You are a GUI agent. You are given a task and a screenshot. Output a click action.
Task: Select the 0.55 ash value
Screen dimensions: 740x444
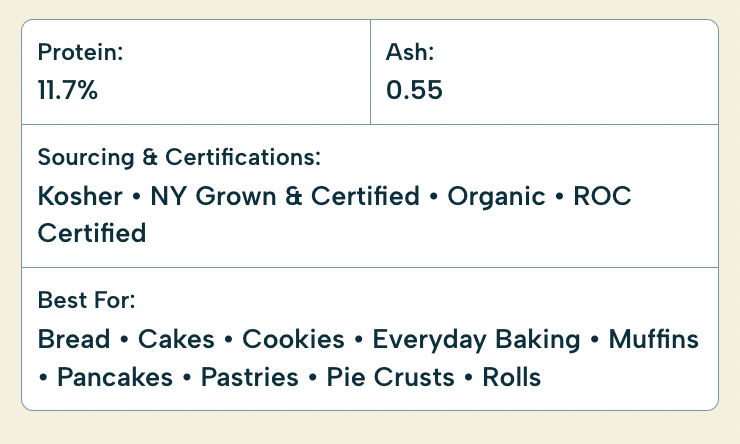tap(414, 90)
